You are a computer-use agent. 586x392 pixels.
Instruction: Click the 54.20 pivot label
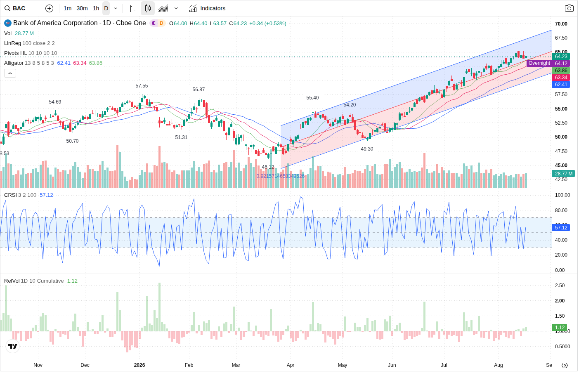pyautogui.click(x=350, y=105)
